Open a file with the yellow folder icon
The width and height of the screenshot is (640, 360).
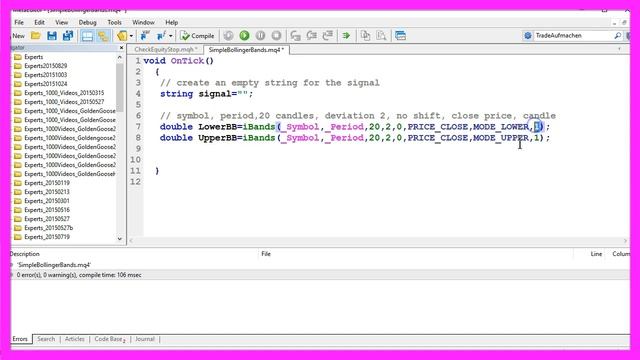[x=36, y=36]
